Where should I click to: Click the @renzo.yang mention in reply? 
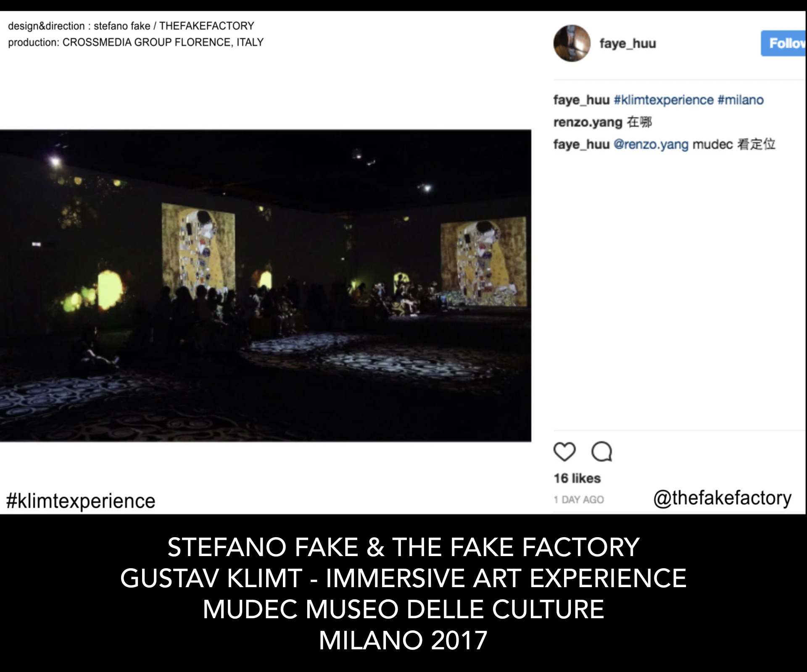651,144
